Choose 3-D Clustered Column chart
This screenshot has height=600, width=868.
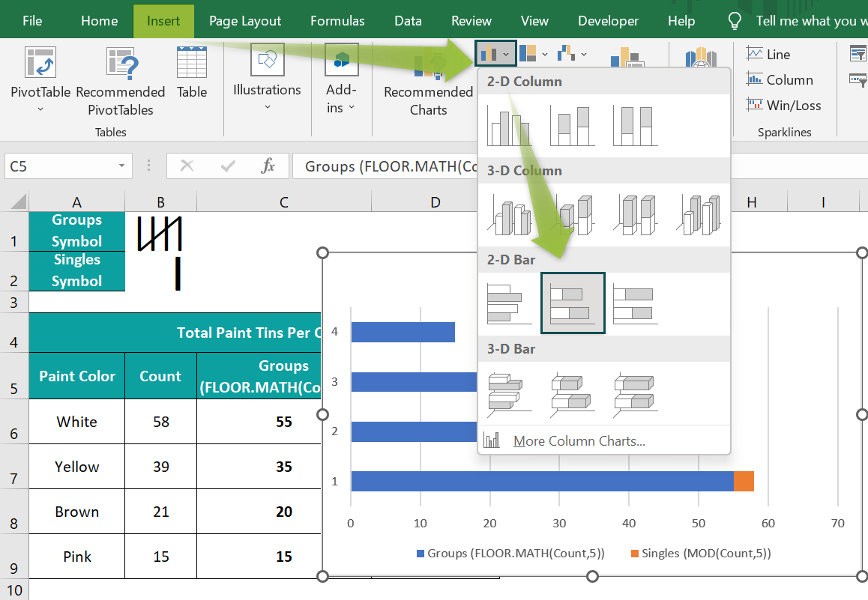509,215
